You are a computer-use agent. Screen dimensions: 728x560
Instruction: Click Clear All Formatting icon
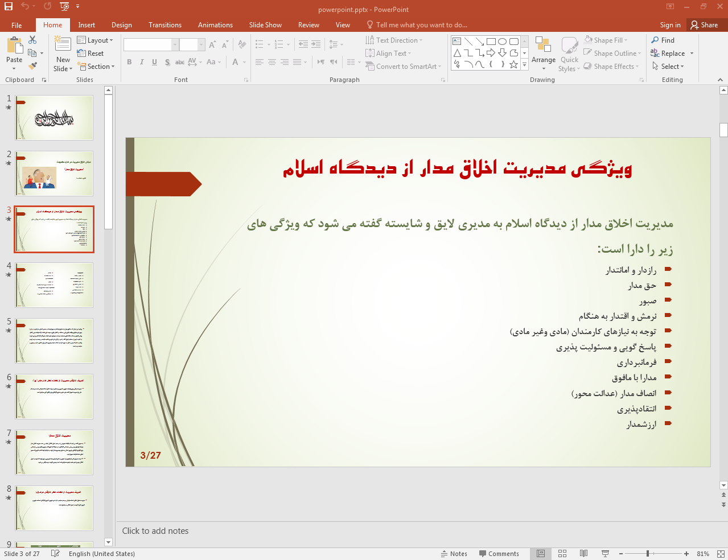(242, 44)
